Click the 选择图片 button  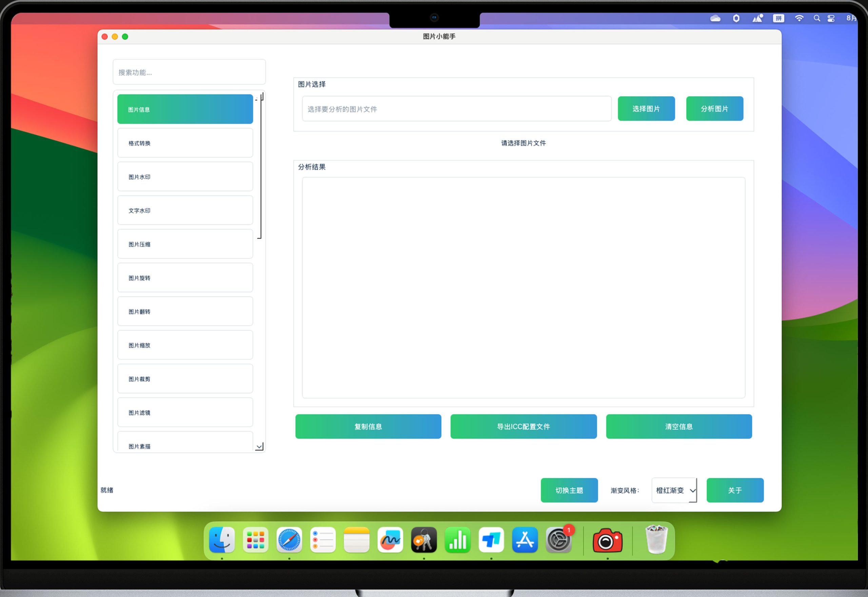click(x=646, y=109)
